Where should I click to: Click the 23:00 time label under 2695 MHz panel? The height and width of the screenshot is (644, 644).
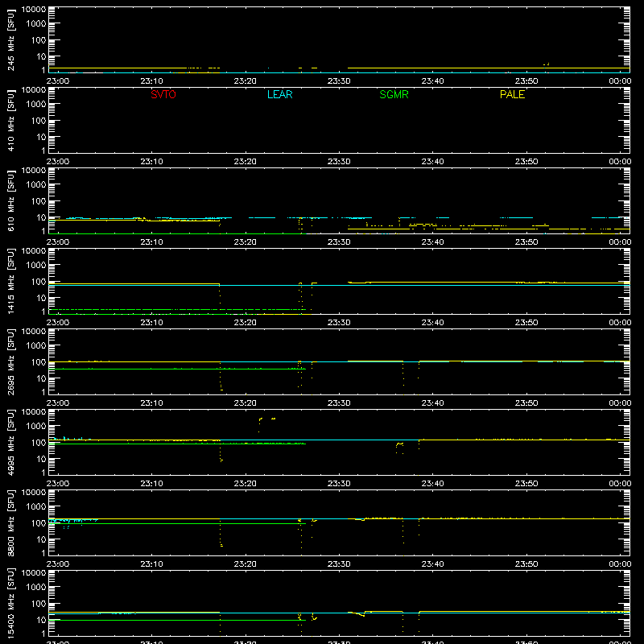(58, 403)
